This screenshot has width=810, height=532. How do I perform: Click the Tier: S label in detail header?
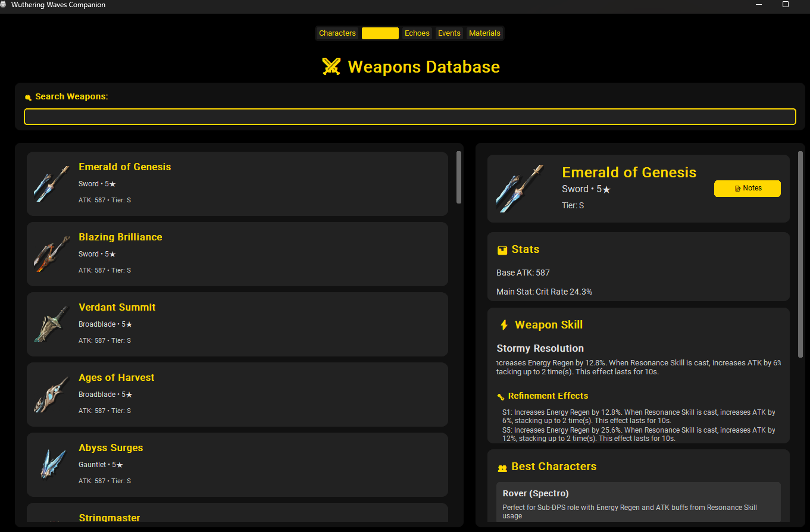tap(573, 205)
